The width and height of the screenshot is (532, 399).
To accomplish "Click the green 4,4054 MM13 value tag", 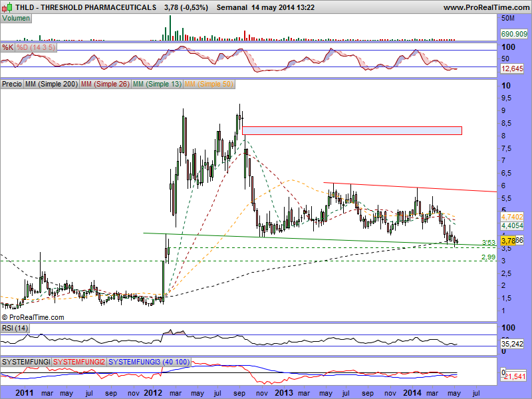I will click(512, 225).
